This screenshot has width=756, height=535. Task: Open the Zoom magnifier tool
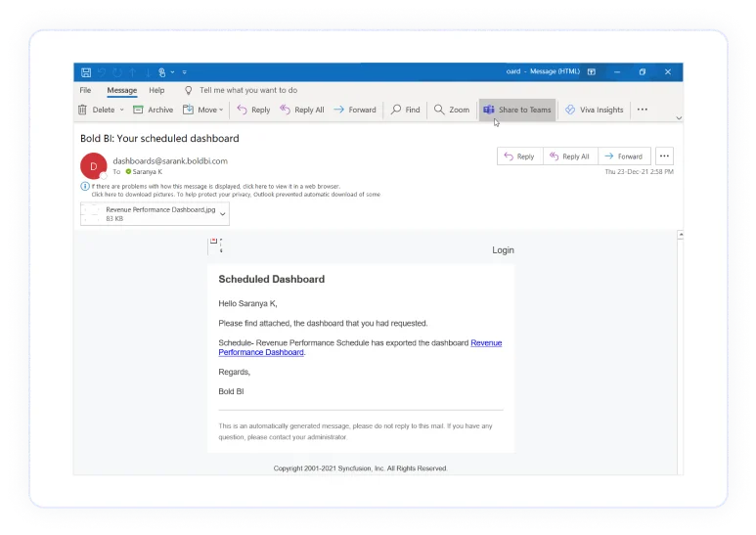(x=452, y=110)
